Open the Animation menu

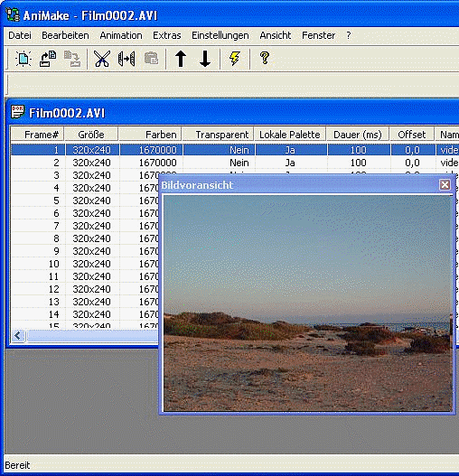pos(121,35)
